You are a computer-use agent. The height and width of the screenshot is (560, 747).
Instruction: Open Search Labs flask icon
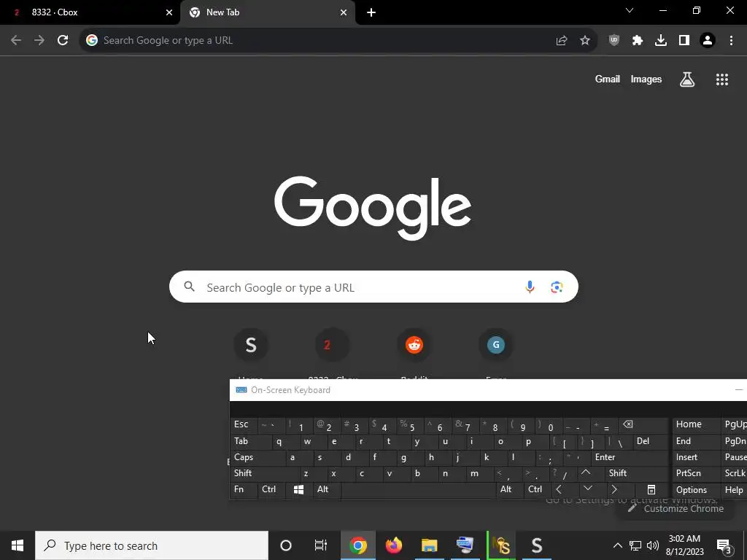(x=687, y=79)
